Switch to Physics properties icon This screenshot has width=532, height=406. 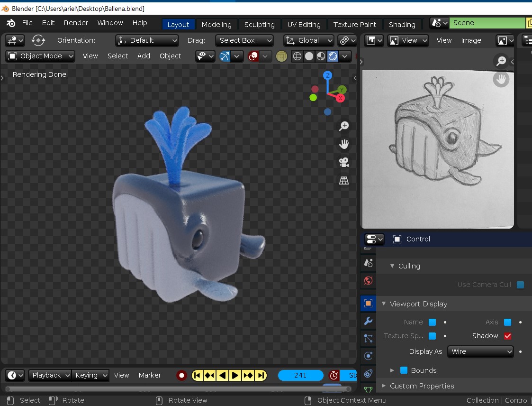pyautogui.click(x=368, y=356)
